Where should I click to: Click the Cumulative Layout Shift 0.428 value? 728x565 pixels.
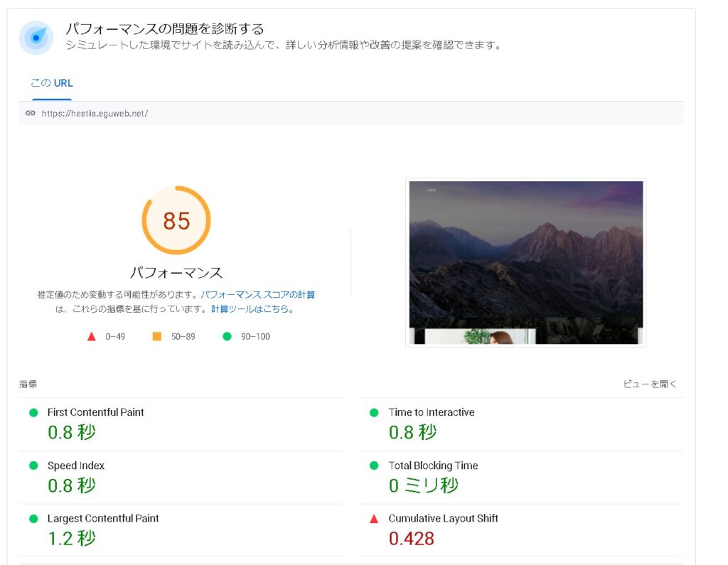point(411,539)
